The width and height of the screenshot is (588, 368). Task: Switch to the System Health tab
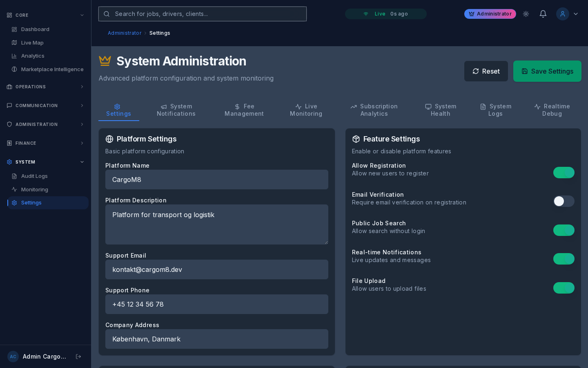[x=441, y=110]
